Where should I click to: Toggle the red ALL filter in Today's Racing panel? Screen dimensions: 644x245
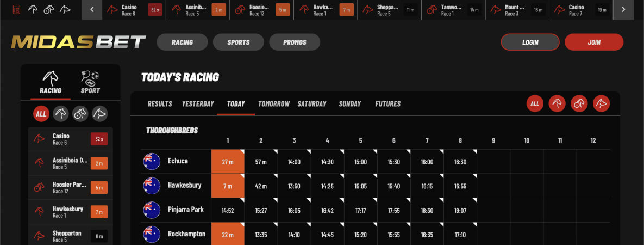(535, 104)
